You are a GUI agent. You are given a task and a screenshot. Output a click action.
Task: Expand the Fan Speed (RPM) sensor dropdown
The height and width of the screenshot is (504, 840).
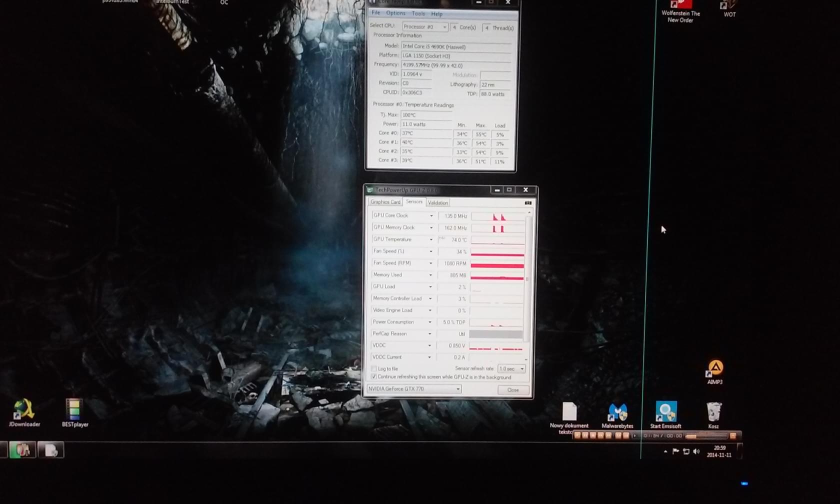[430, 263]
